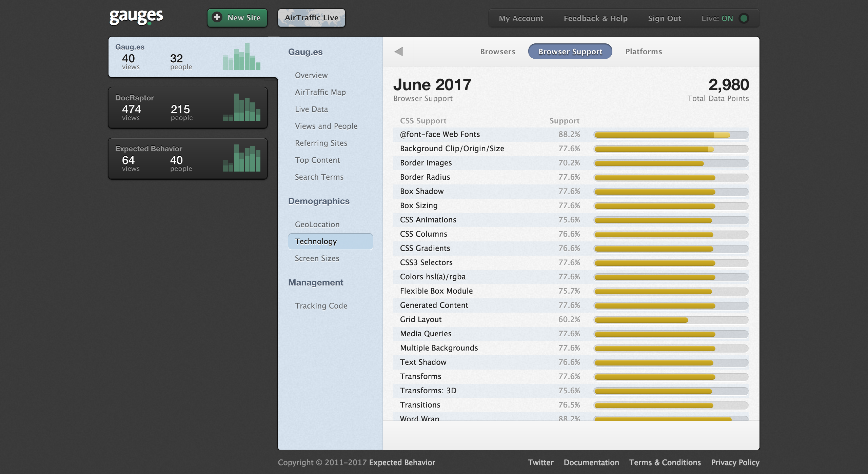Open the Twitter footer link
The image size is (868, 474).
pyautogui.click(x=540, y=462)
